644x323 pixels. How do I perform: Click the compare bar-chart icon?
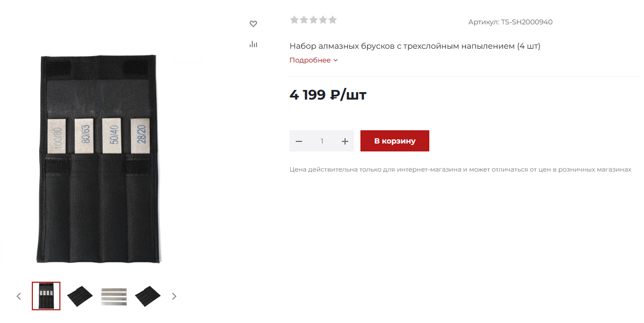click(x=253, y=44)
